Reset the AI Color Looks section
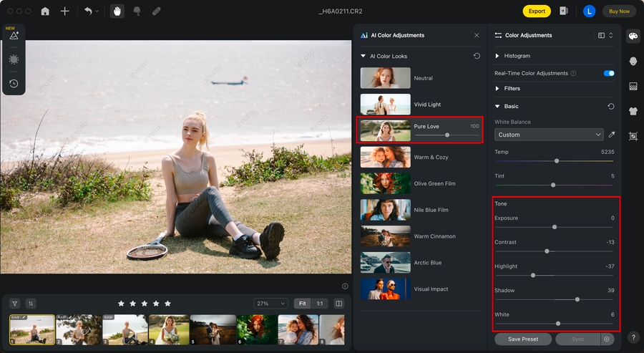 click(477, 56)
